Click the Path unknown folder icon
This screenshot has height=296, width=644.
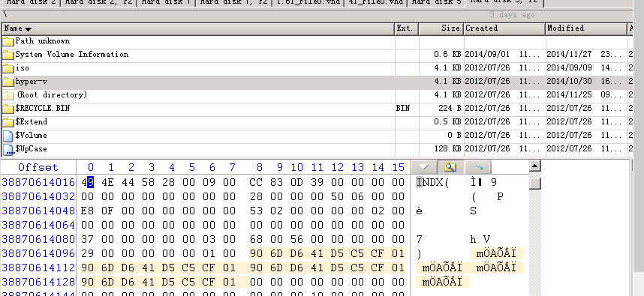(x=8, y=41)
